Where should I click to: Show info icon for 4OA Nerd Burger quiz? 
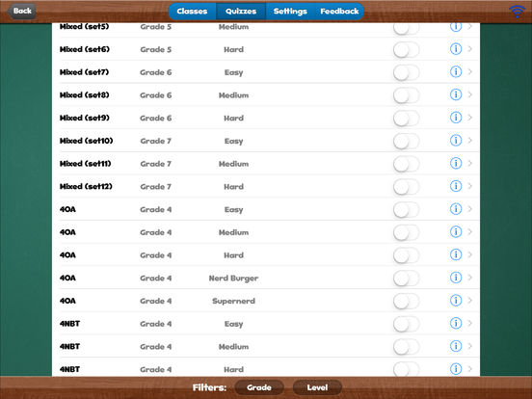[x=456, y=278]
